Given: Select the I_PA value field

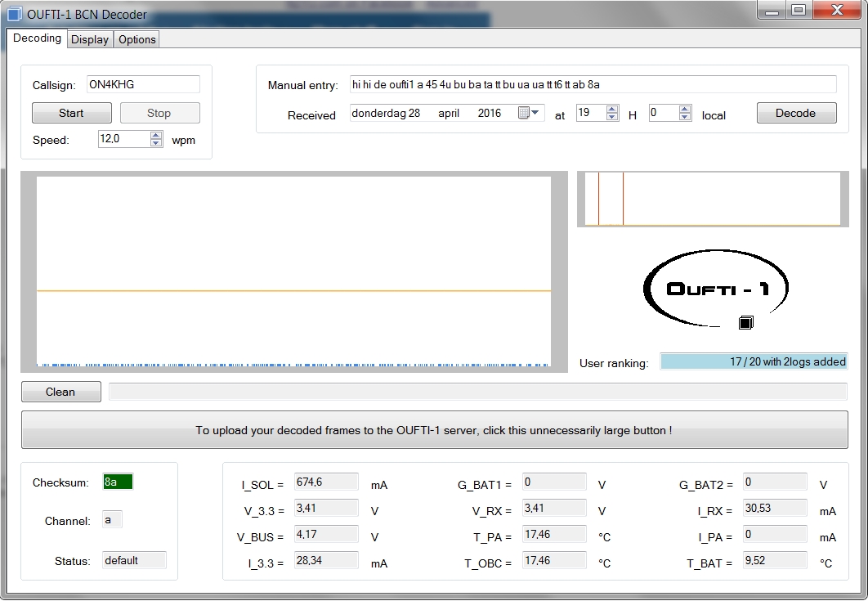Looking at the screenshot, I should pyautogui.click(x=775, y=534).
